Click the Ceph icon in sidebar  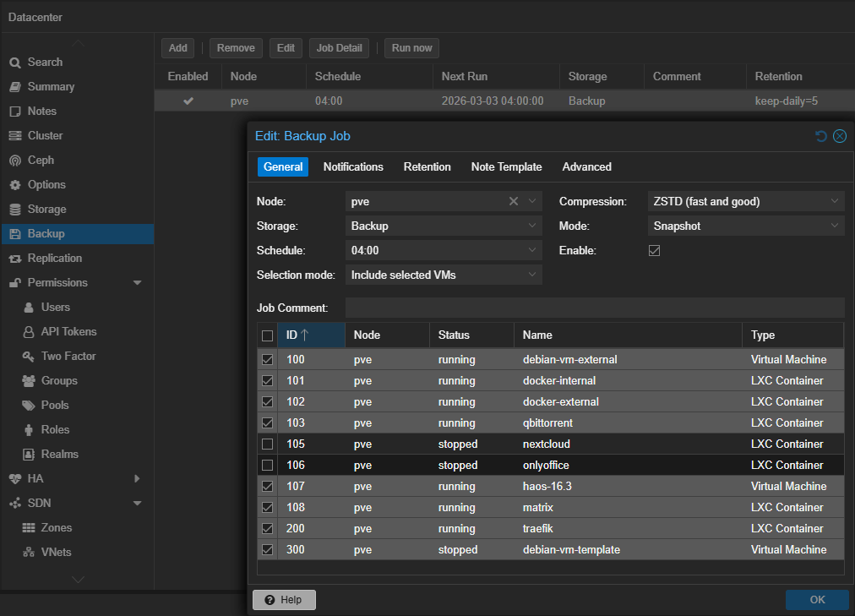click(x=14, y=161)
